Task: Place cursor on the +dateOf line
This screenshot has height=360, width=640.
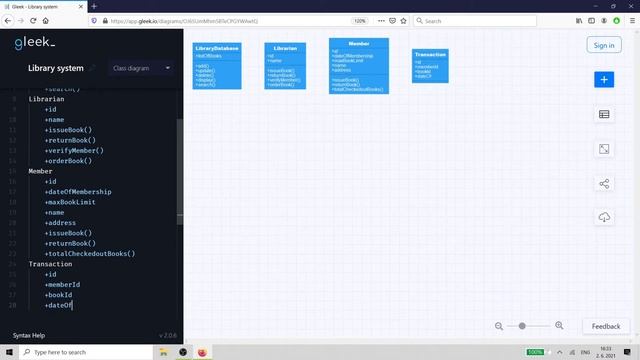Action: coord(58,305)
